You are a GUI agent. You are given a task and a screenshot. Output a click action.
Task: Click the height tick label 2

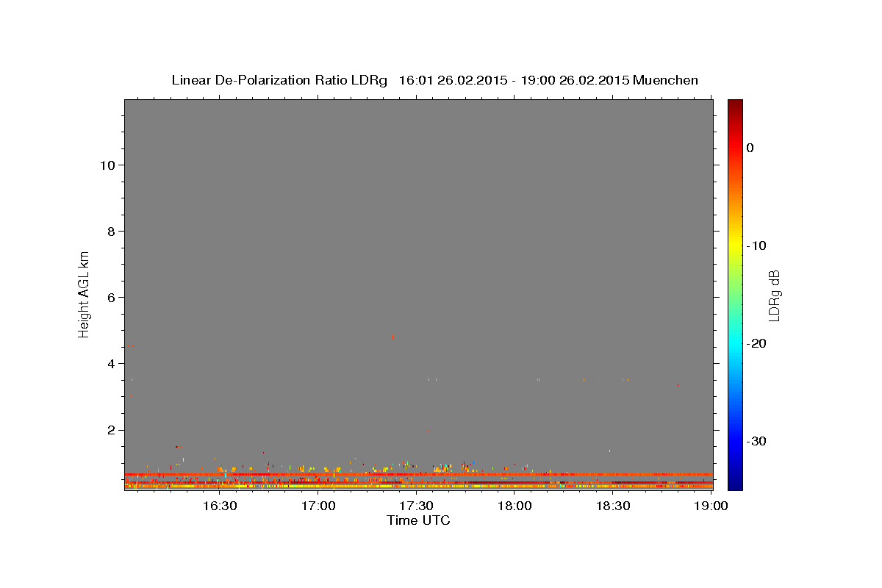point(110,430)
